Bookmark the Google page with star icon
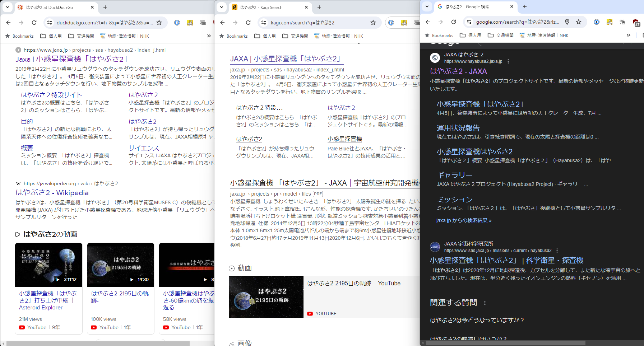 [x=579, y=22]
